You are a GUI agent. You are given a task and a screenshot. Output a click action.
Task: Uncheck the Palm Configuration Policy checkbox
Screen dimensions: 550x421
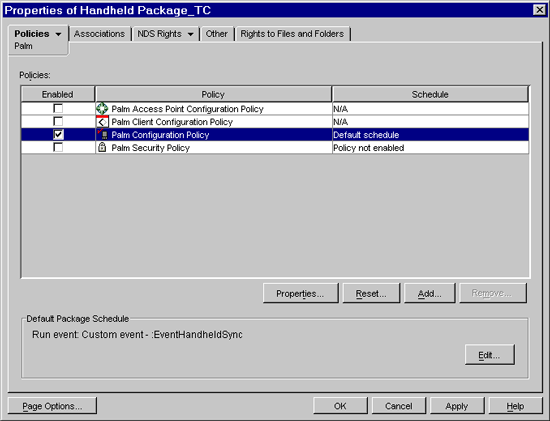click(58, 134)
